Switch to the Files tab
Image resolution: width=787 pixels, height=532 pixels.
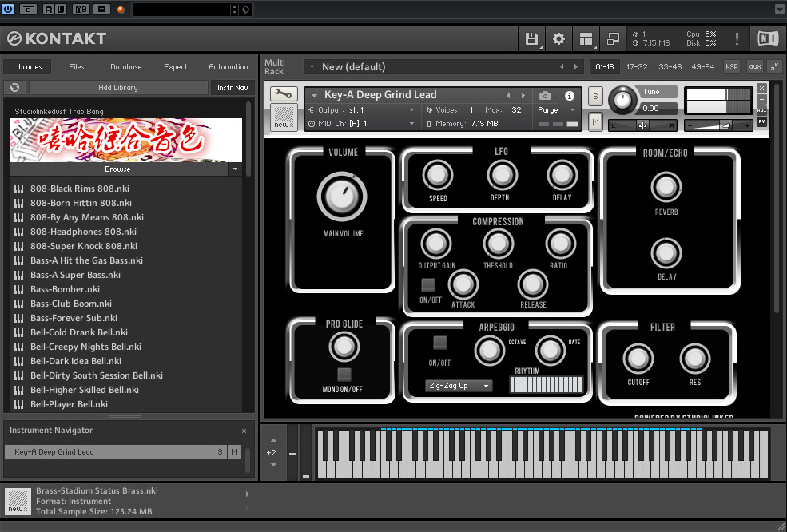tap(76, 67)
